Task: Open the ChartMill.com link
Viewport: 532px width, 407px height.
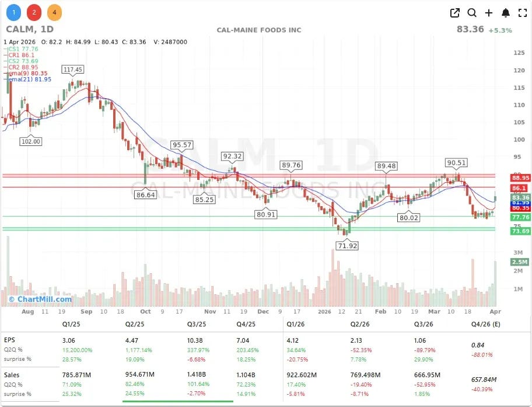Action: tap(40, 300)
